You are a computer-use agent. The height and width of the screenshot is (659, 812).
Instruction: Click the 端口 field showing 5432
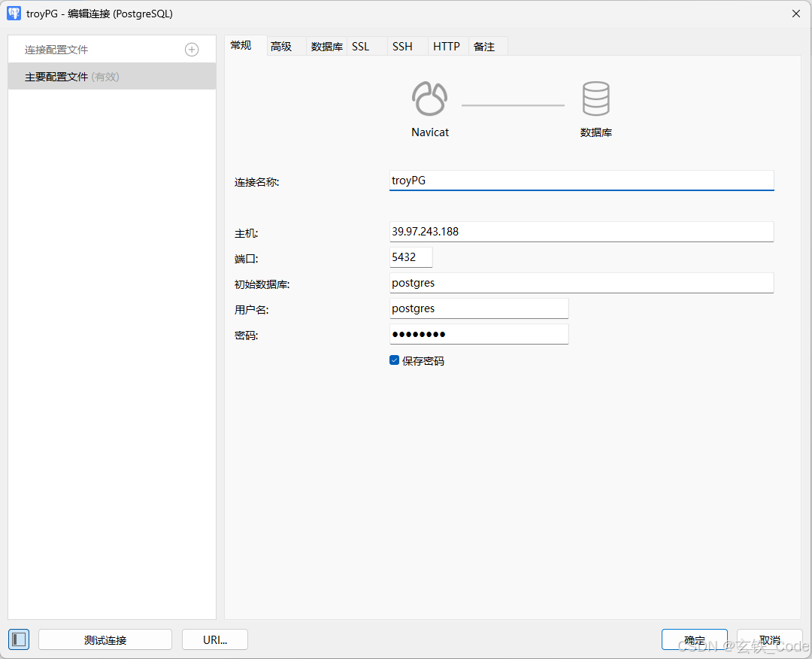click(x=411, y=257)
